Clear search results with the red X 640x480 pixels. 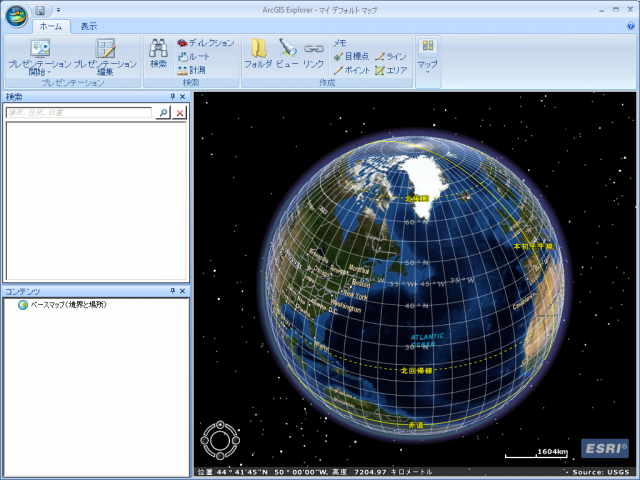pyautogui.click(x=180, y=113)
